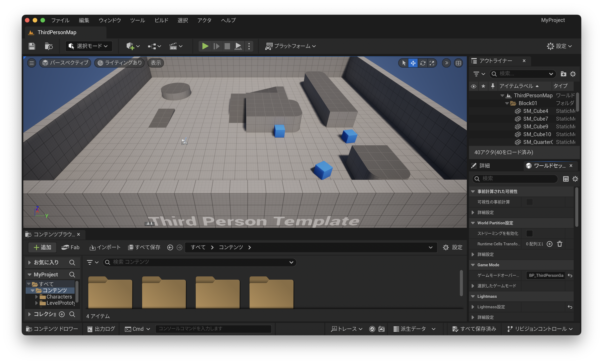Open the Actor menu
Viewport: 603px width, 364px height.
204,20
